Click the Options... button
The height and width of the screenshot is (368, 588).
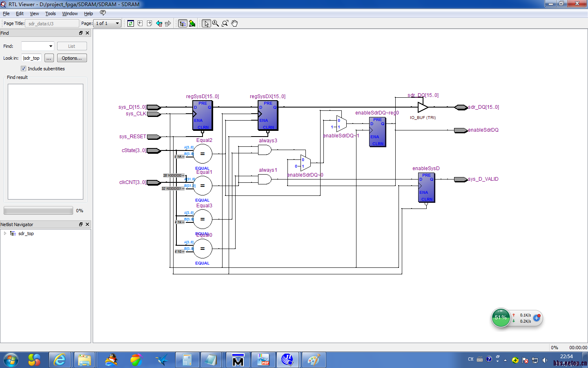tap(72, 58)
